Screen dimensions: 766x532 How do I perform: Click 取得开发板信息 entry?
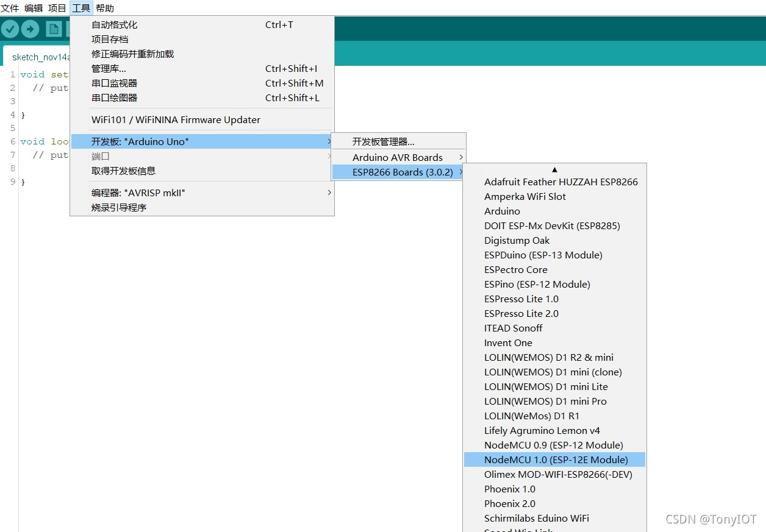click(x=202, y=171)
